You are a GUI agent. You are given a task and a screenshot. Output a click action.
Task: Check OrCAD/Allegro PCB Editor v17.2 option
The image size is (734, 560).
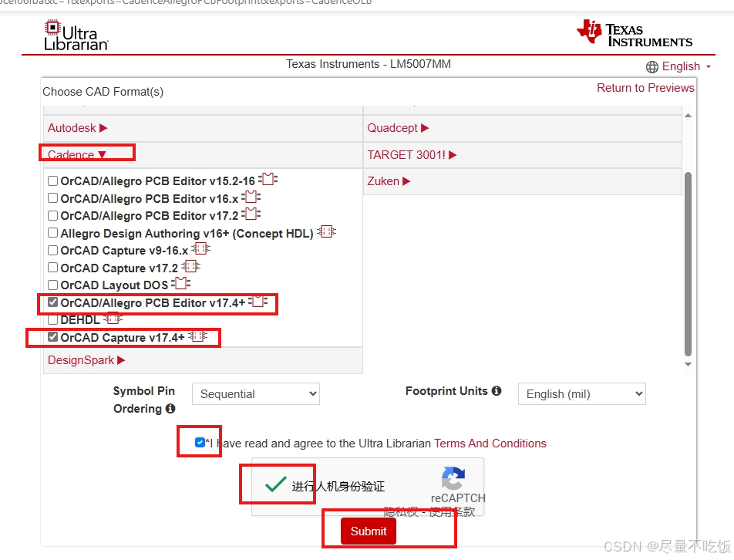pos(53,215)
